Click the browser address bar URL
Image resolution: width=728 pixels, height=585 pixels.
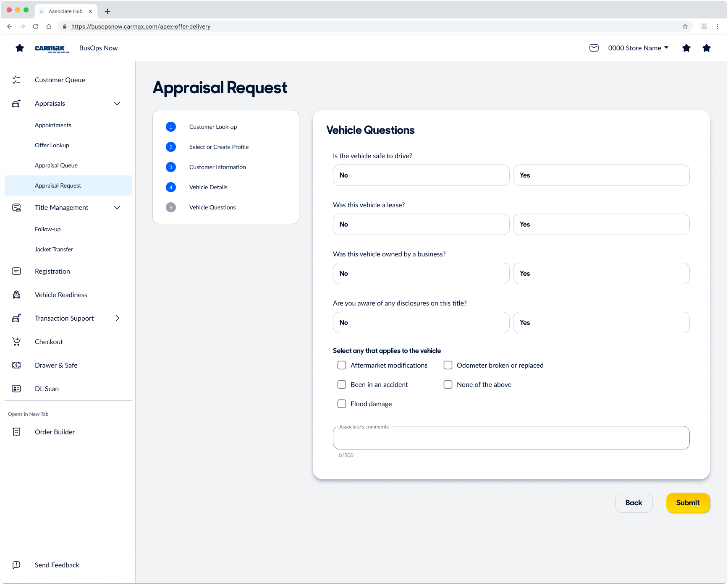tap(141, 26)
